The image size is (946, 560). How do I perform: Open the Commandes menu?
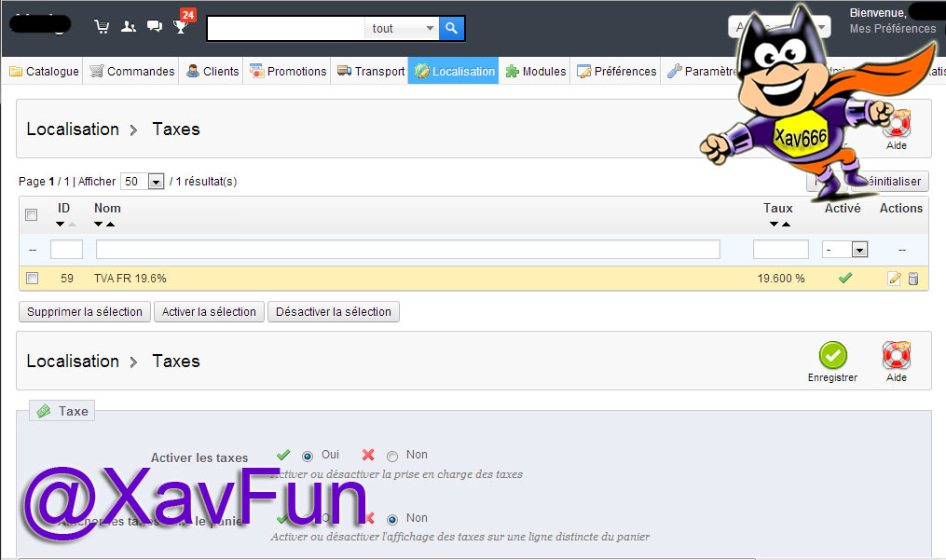click(132, 71)
